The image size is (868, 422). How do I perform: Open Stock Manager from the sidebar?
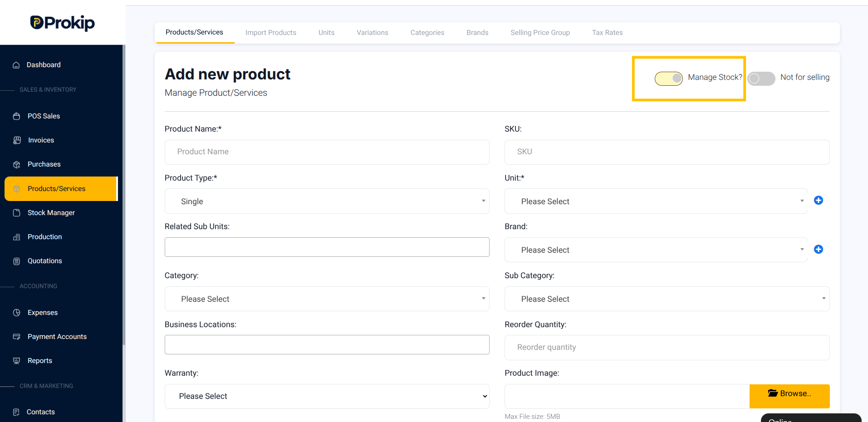(x=51, y=213)
